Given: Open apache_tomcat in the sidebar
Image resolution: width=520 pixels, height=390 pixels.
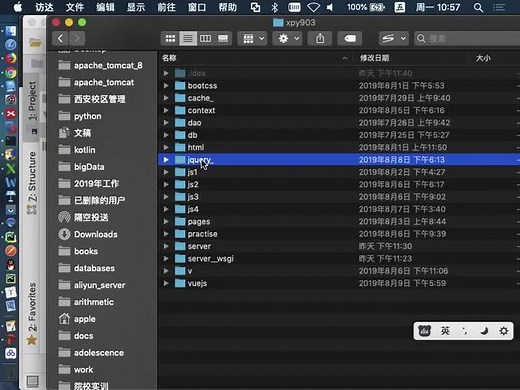Looking at the screenshot, I should (x=96, y=82).
